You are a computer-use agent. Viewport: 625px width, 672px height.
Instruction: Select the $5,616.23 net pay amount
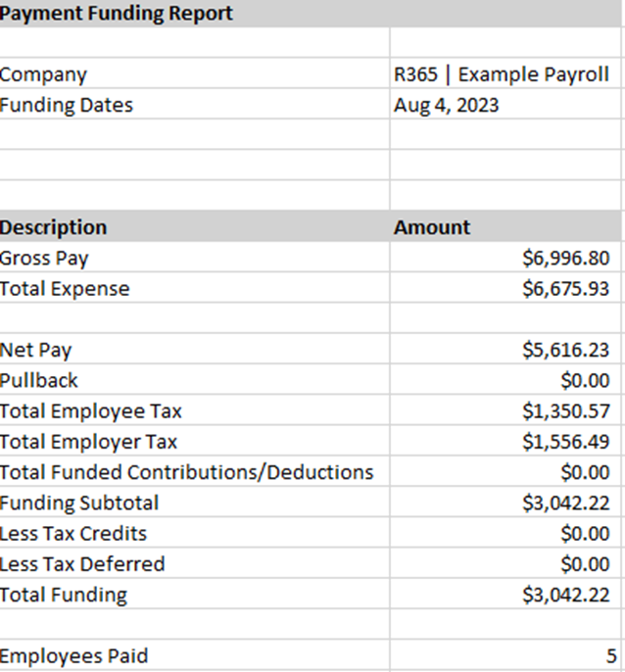tap(505, 349)
